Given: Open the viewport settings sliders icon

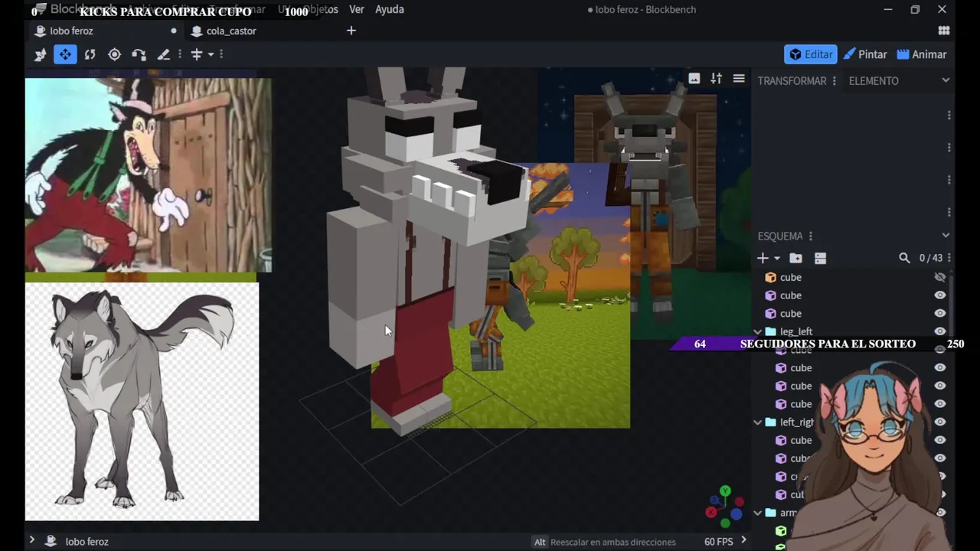Looking at the screenshot, I should [x=717, y=78].
